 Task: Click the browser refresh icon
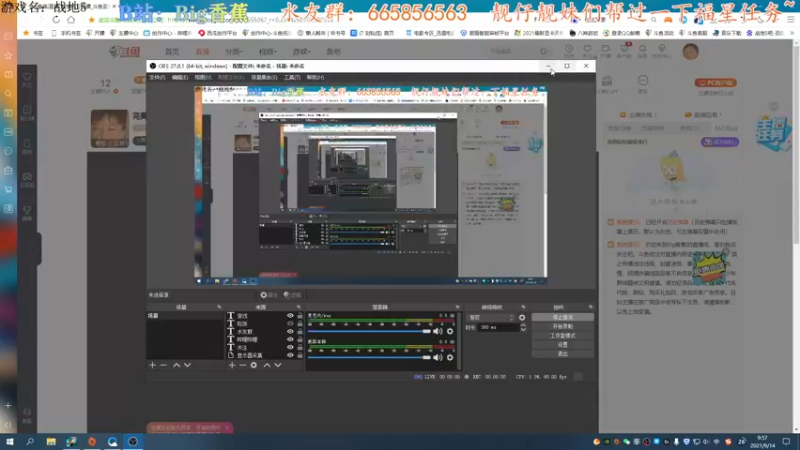56,19
